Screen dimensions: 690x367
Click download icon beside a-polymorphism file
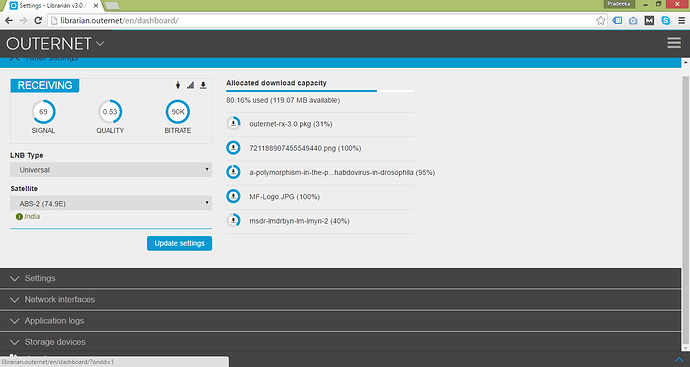click(x=233, y=172)
